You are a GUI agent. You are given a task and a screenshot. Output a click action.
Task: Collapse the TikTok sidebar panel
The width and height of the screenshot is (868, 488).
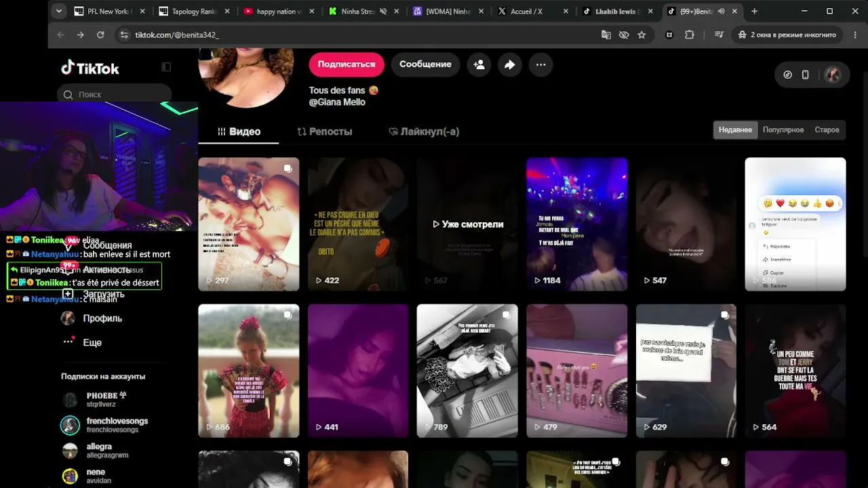pyautogui.click(x=166, y=67)
